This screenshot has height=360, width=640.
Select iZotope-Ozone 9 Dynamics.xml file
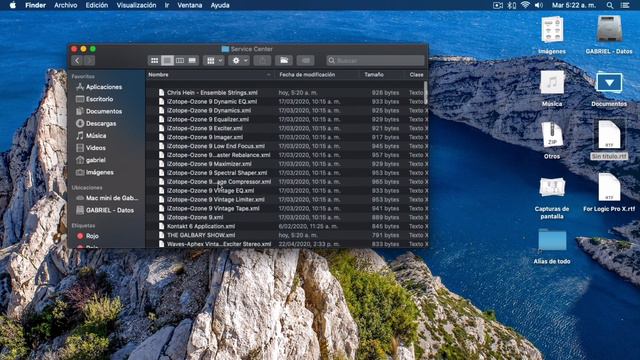(209, 111)
